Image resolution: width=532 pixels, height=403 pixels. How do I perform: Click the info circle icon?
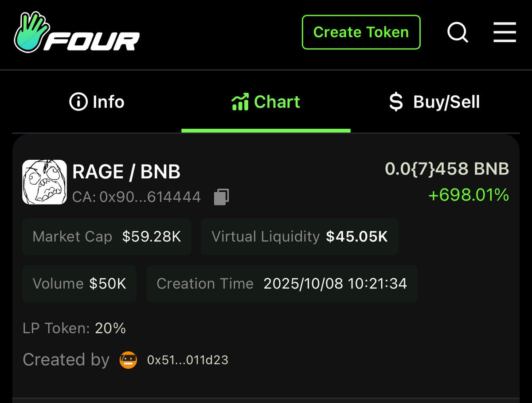[78, 102]
